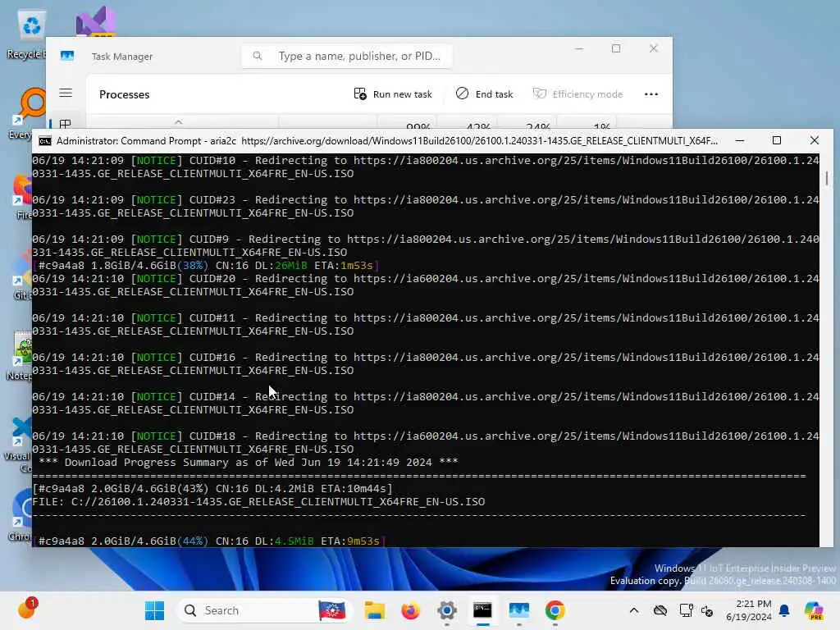Click the 44% ETA:9m53s progress line

click(x=209, y=541)
